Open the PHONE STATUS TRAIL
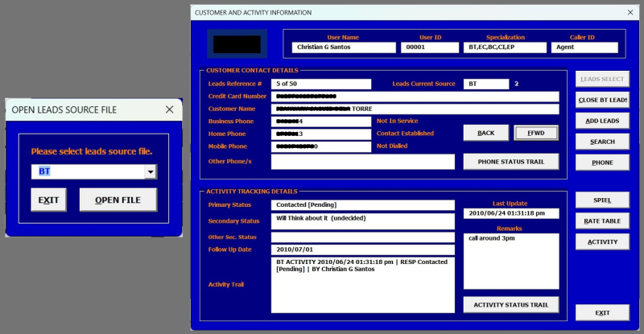This screenshot has height=334, width=644. pos(511,161)
